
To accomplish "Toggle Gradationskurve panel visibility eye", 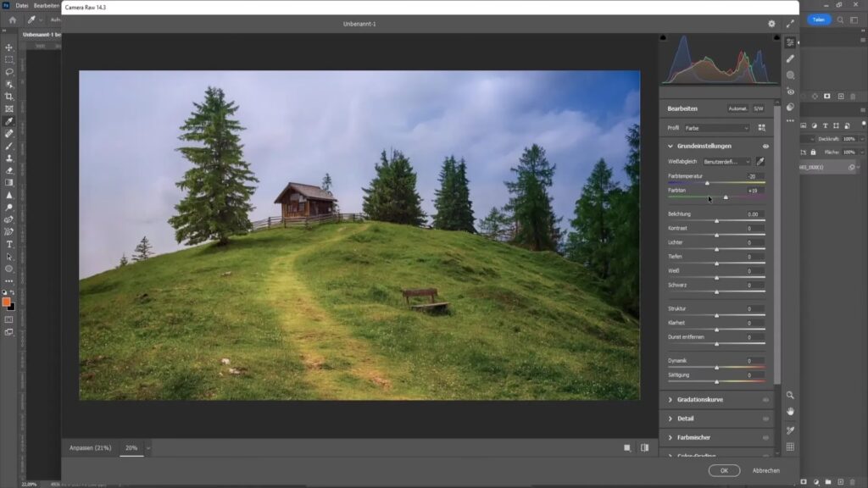I will click(765, 400).
